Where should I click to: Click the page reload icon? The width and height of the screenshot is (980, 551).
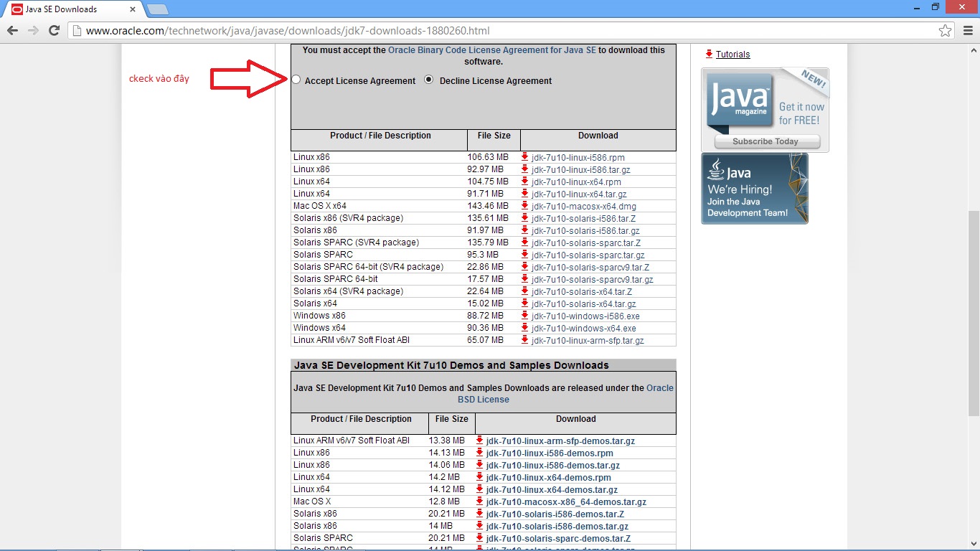pyautogui.click(x=55, y=30)
